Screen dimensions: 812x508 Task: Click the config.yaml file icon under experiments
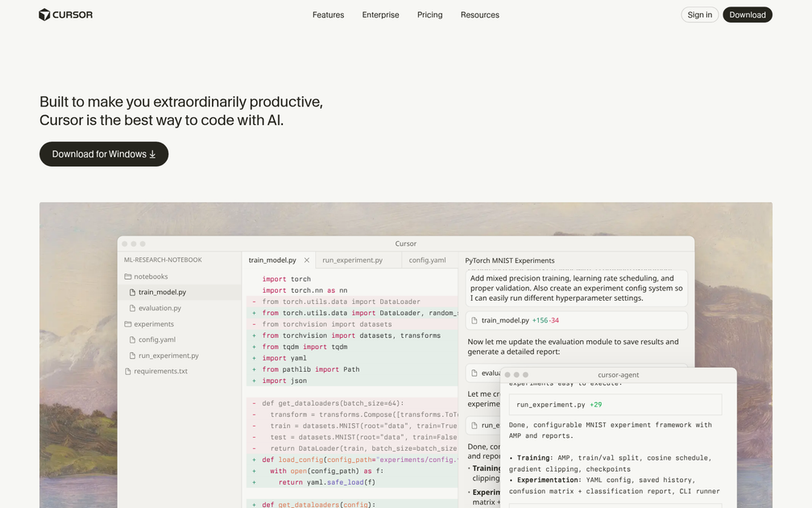coord(131,339)
